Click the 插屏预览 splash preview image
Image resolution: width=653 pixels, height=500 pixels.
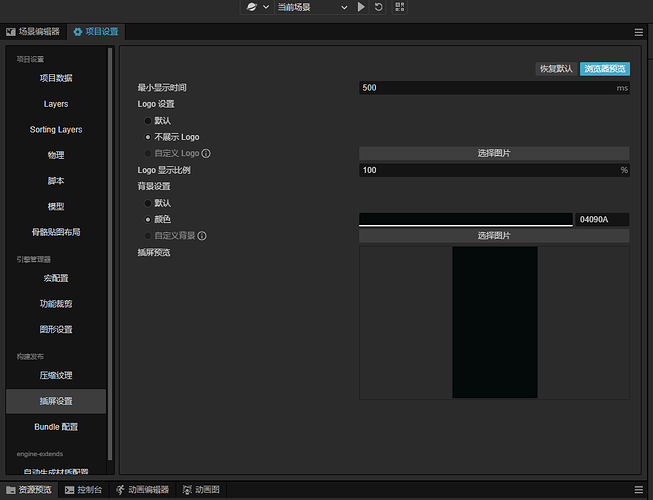494,323
